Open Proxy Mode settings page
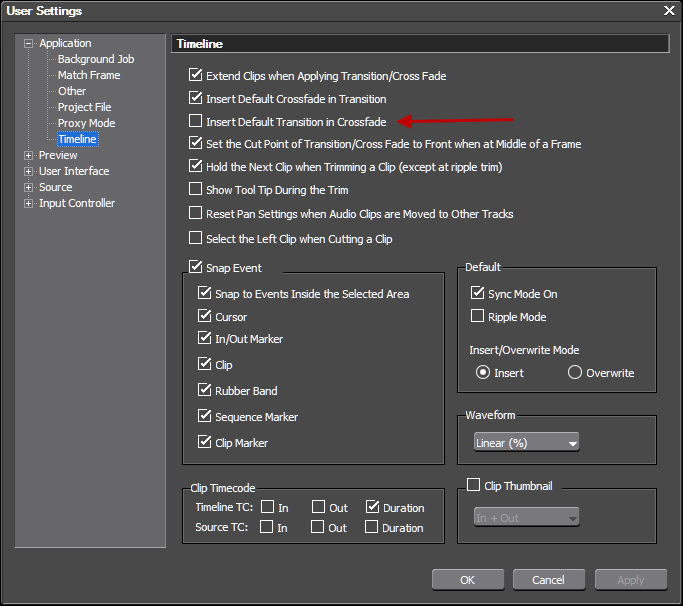This screenshot has width=683, height=606. click(x=86, y=123)
